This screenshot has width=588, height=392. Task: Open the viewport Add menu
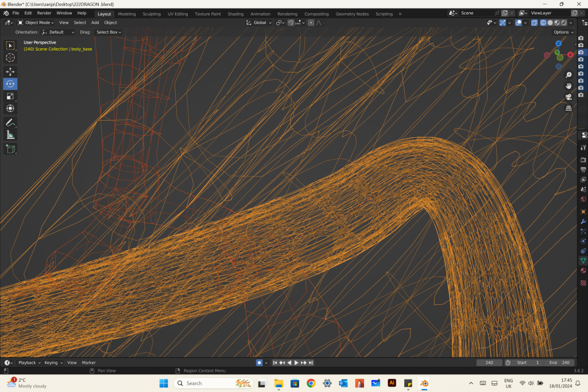[x=95, y=23]
